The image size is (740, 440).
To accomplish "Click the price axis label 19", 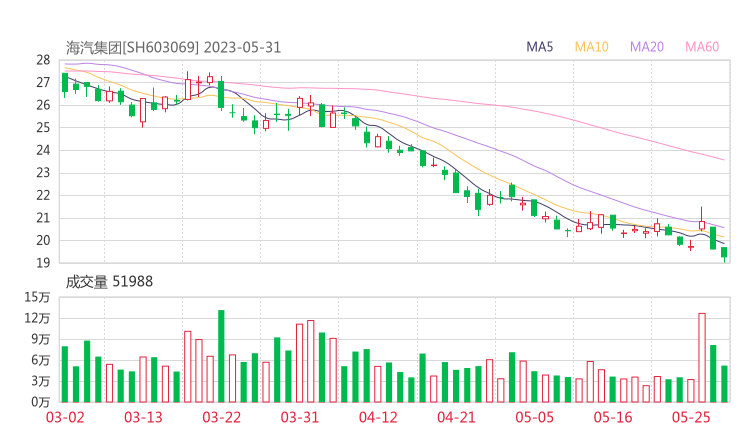I will coord(43,263).
